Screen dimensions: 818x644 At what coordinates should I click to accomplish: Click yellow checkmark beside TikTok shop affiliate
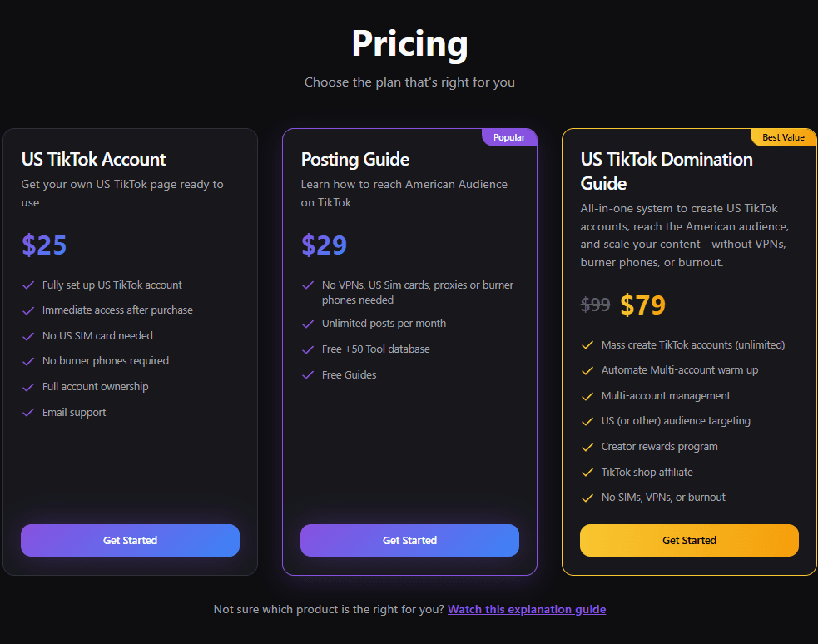click(587, 473)
